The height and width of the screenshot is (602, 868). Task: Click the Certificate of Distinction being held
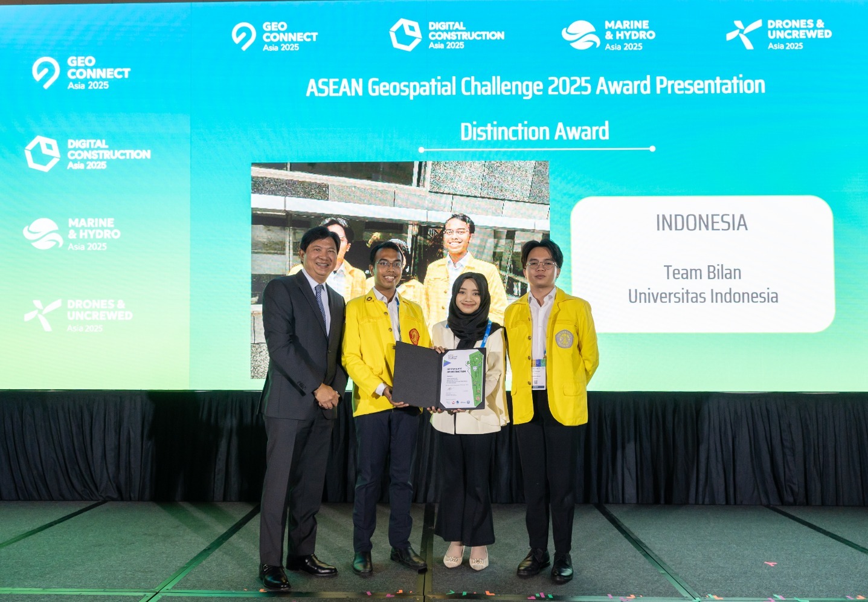(x=462, y=379)
